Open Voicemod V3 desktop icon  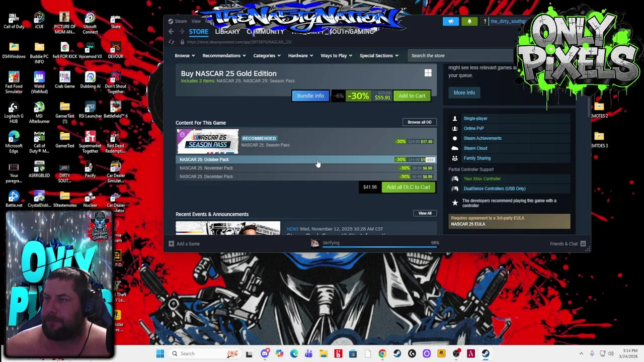coord(90,50)
